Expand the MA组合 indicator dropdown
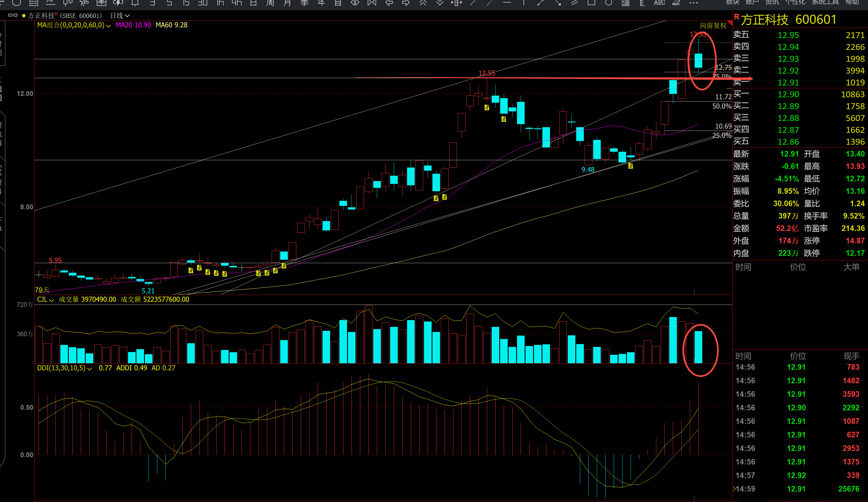Image resolution: width=868 pixels, height=502 pixels. tap(109, 25)
